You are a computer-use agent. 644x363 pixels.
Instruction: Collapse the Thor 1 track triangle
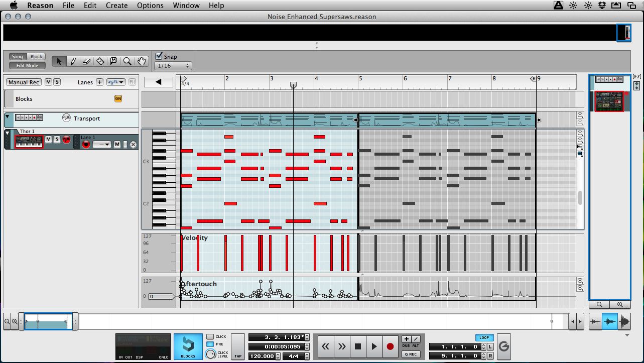pos(8,133)
